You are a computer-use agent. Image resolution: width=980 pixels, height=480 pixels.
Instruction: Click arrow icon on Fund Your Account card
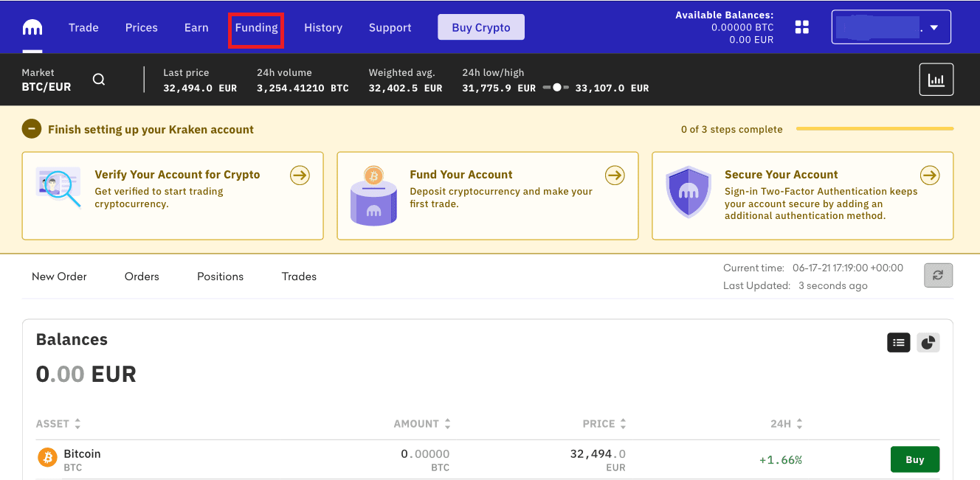(x=615, y=175)
